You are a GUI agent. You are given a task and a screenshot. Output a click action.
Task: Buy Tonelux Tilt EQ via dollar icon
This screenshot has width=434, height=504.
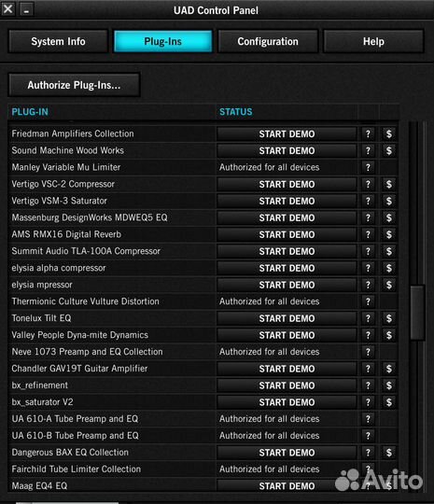coord(389,318)
